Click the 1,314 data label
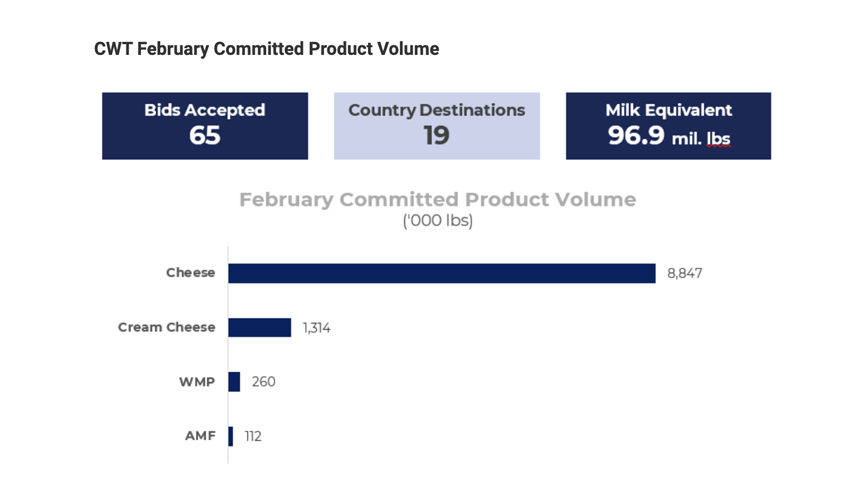 coord(317,328)
